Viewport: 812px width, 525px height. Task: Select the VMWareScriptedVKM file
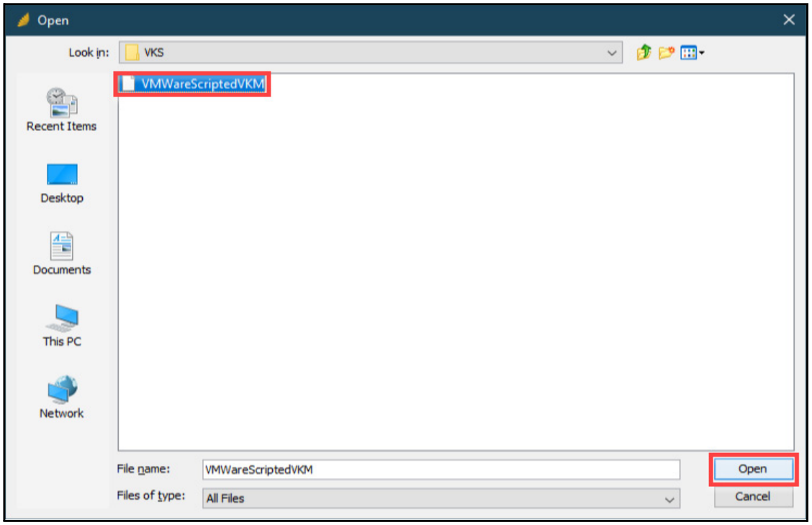(193, 84)
